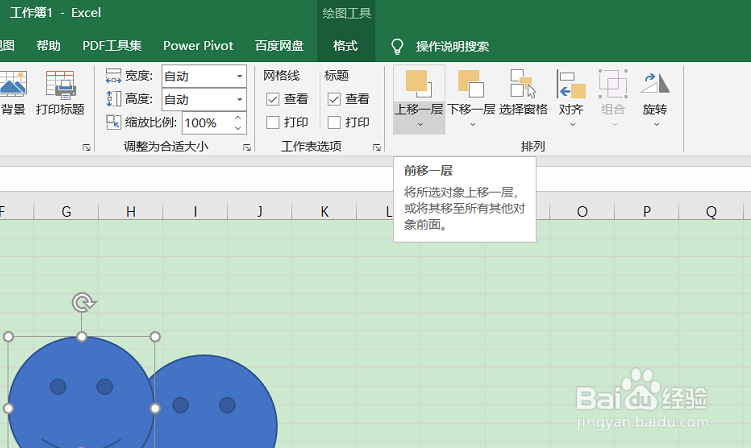Expand the Align (对齐) dropdown arrow
The width and height of the screenshot is (751, 448).
[x=572, y=125]
